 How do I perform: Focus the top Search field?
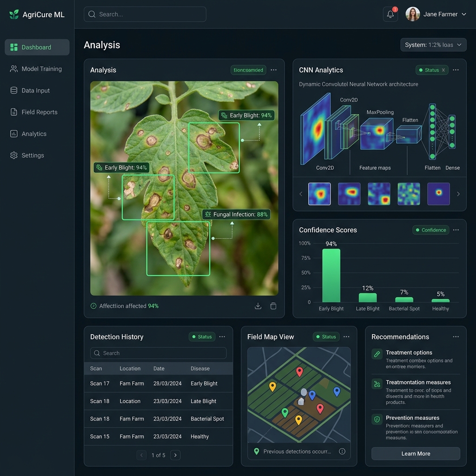[x=145, y=14]
